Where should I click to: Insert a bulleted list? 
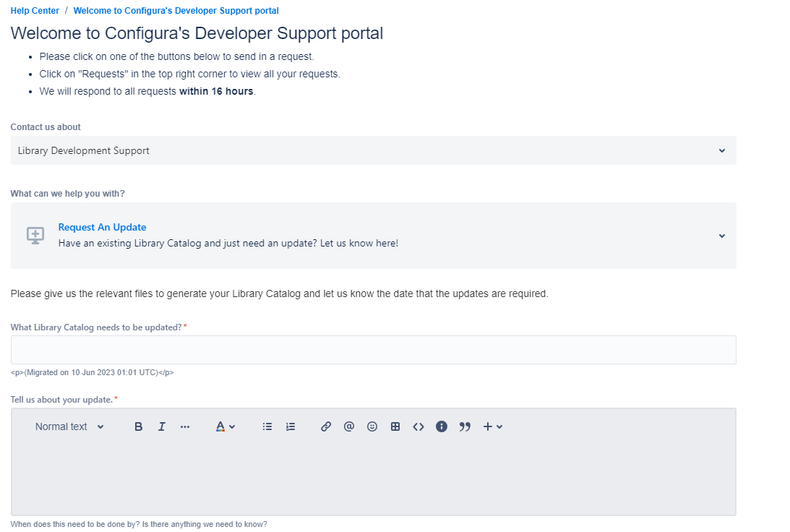tap(267, 426)
